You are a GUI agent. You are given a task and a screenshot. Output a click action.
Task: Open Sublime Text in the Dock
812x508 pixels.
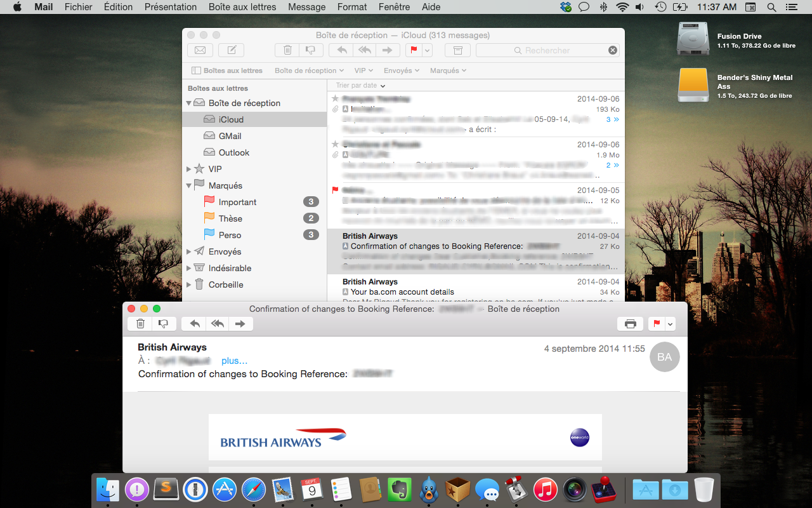166,490
